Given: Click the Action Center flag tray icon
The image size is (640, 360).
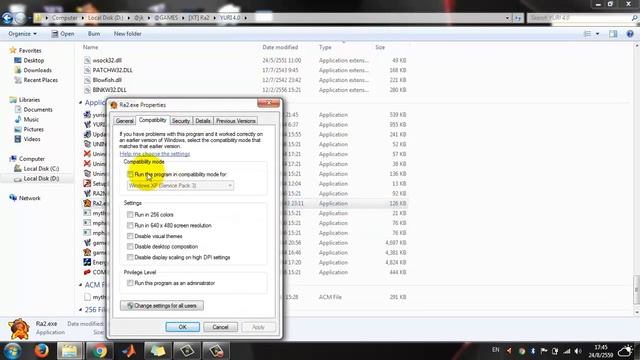Looking at the screenshot, I should (x=544, y=351).
